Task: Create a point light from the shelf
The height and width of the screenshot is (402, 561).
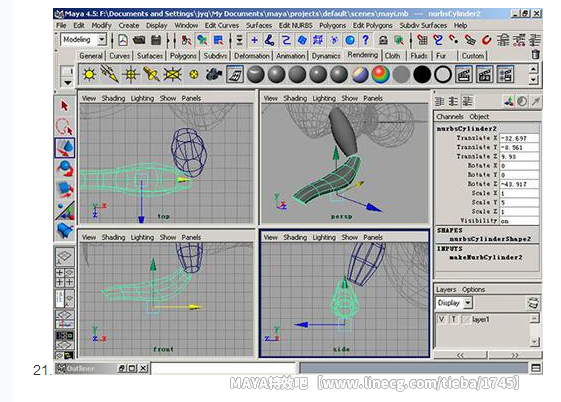Action: click(131, 75)
